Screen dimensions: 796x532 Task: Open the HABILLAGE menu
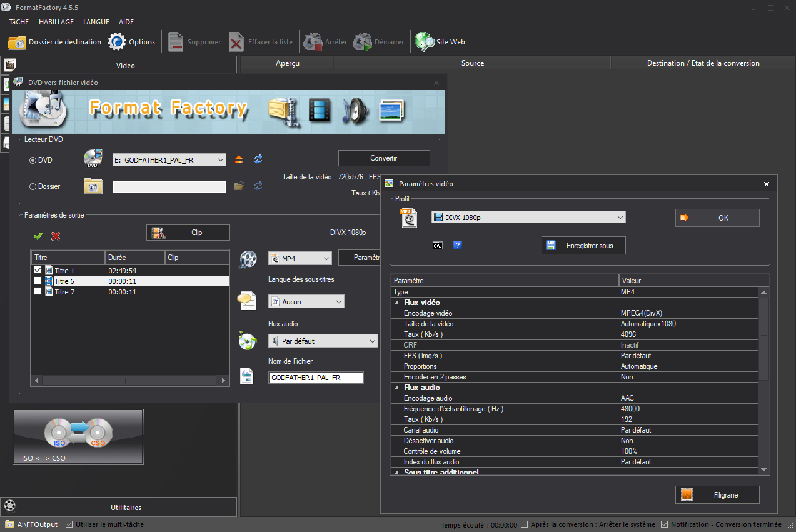pos(56,22)
